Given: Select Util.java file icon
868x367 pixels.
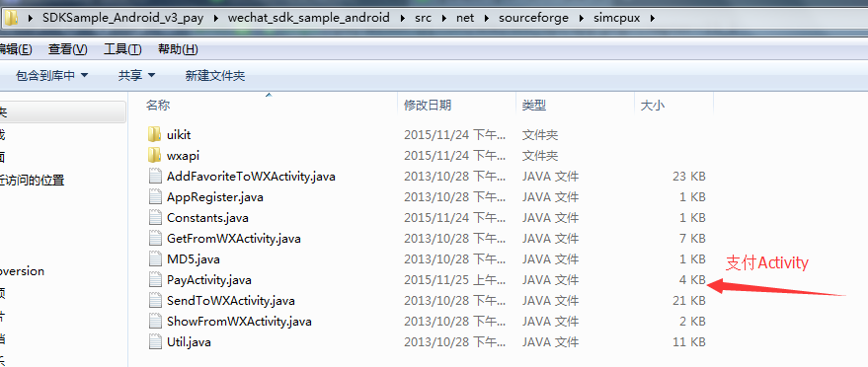Looking at the screenshot, I should click(155, 342).
